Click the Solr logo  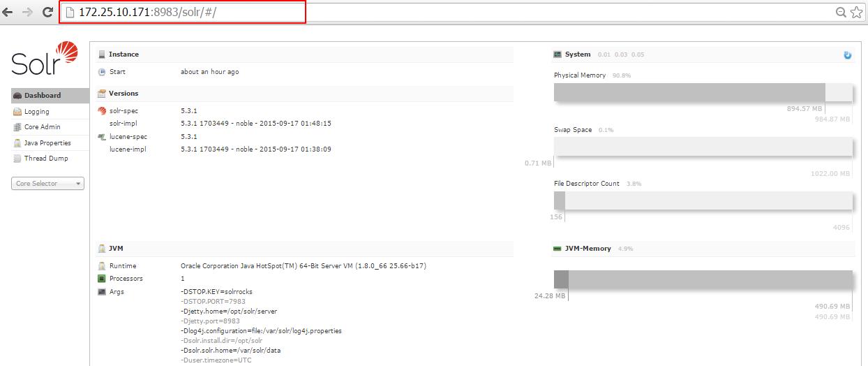pyautogui.click(x=44, y=58)
